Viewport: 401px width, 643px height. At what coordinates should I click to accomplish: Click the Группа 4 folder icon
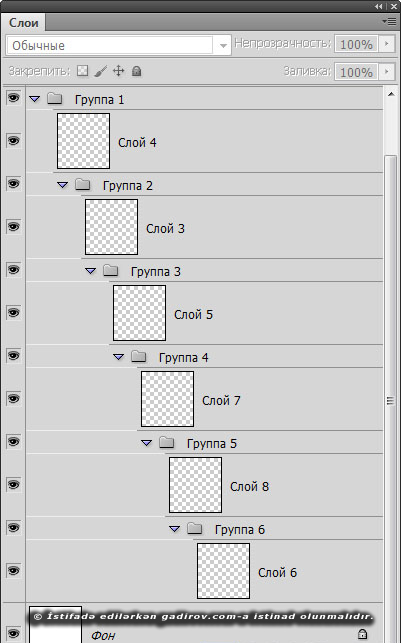(x=139, y=356)
